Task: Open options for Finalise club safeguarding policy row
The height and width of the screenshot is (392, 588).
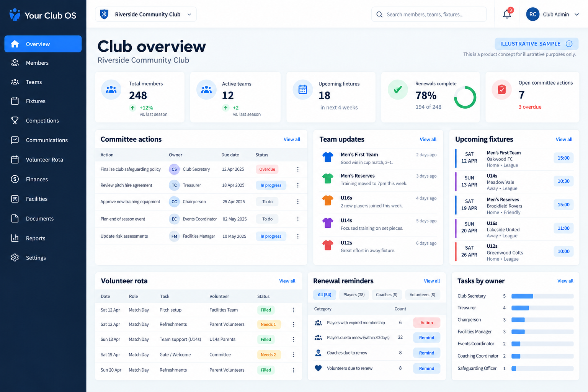Action: coord(298,169)
